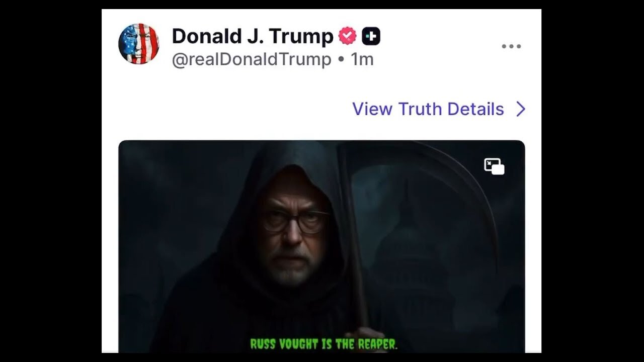Click the red verified checkmark badge

coord(347,36)
